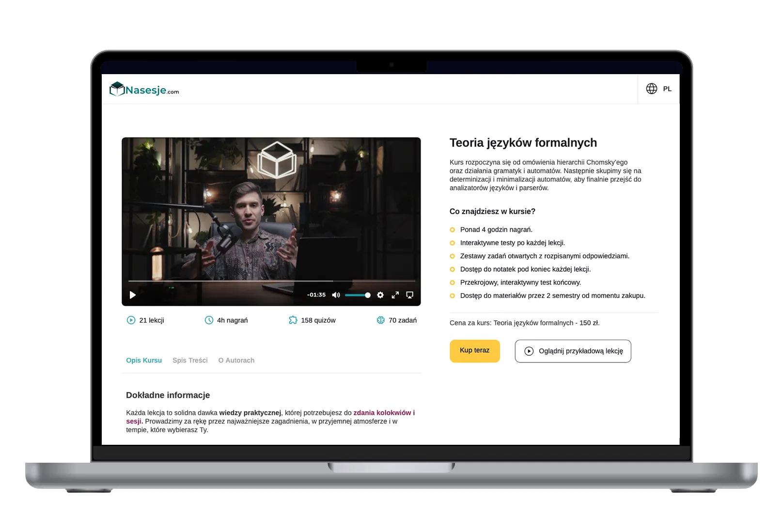Click the clock icon beside 4h nagrań
Viewport: 783px width, 532px height.
tap(209, 320)
